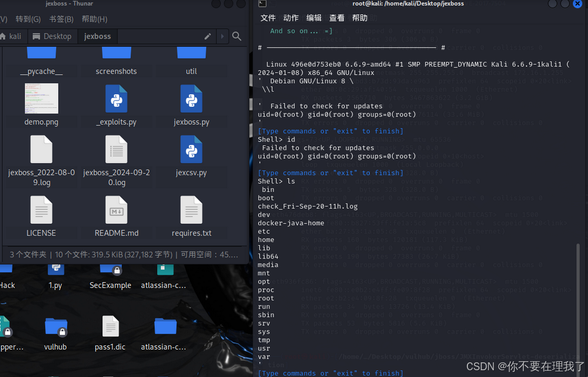Open the terminal 查看 menu
This screenshot has width=588, height=377.
(x=336, y=18)
